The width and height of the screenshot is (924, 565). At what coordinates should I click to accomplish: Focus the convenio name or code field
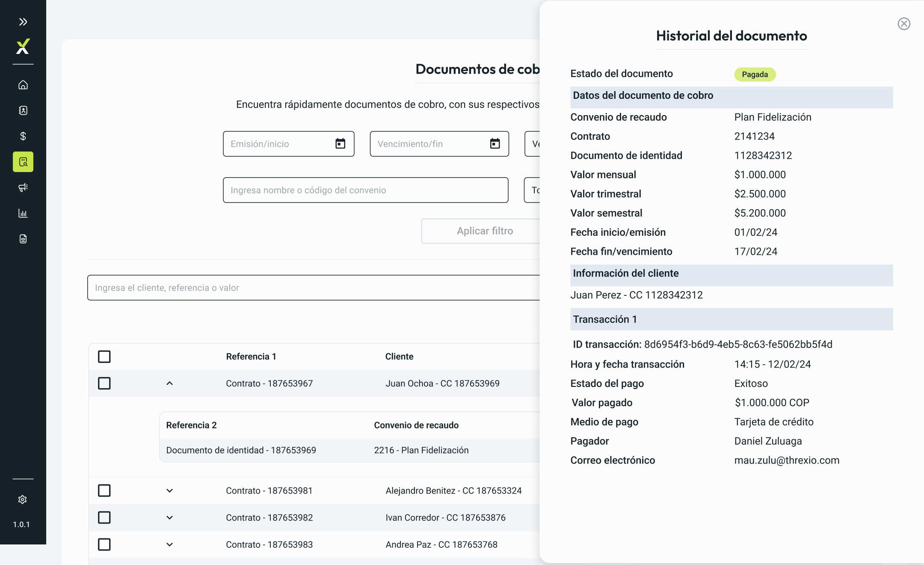coord(365,190)
